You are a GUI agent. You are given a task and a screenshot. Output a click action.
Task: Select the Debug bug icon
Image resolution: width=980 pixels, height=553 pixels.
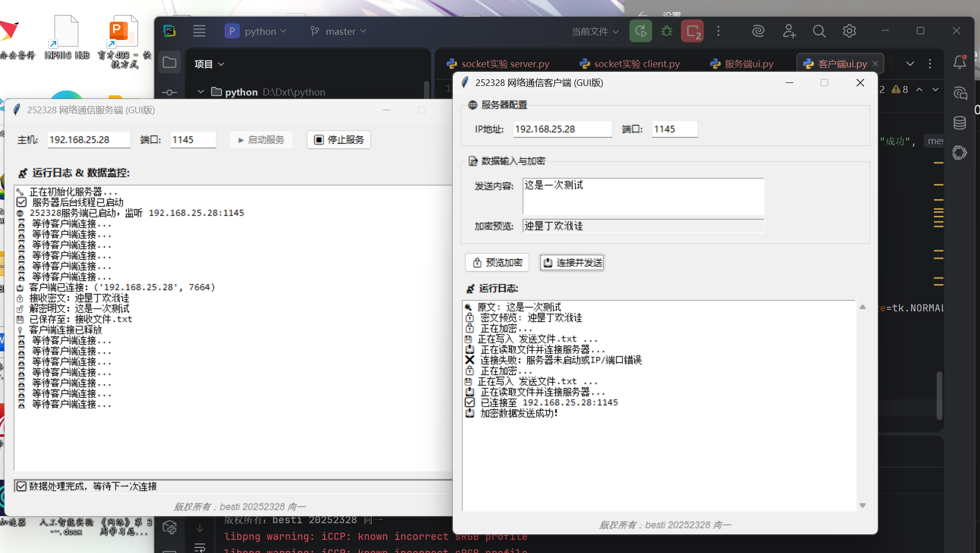[666, 31]
